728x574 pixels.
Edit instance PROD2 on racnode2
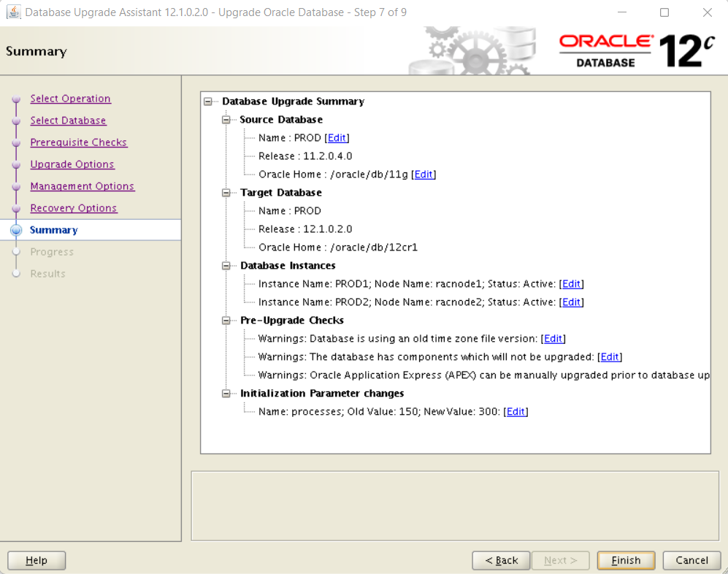click(571, 302)
